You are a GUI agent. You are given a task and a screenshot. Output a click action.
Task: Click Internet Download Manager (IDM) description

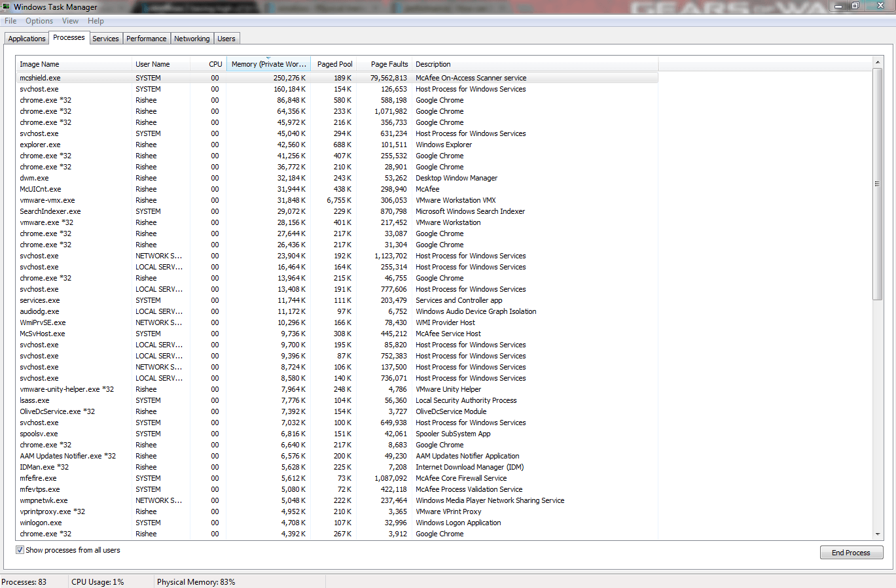tap(470, 467)
